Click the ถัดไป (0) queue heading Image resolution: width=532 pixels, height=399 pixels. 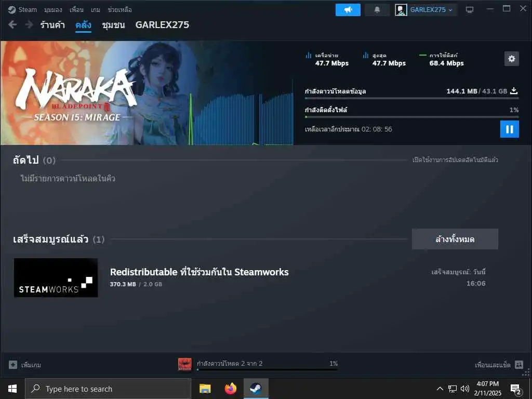[x=34, y=160]
